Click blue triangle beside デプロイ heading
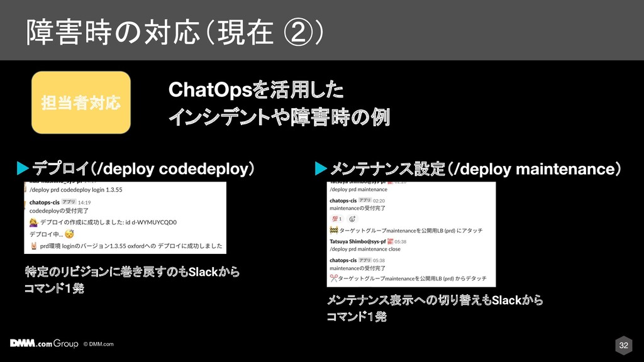This screenshot has width=644, height=362. click(23, 168)
